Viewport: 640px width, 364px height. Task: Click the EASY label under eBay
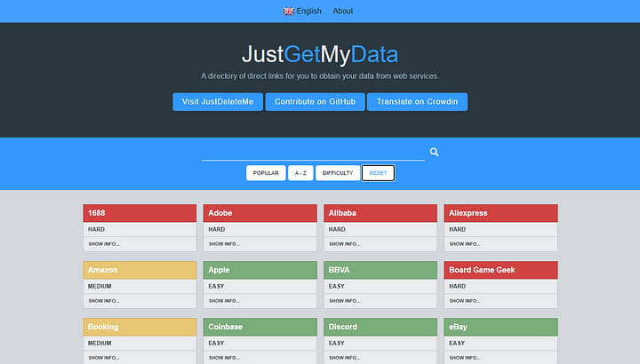click(x=457, y=344)
